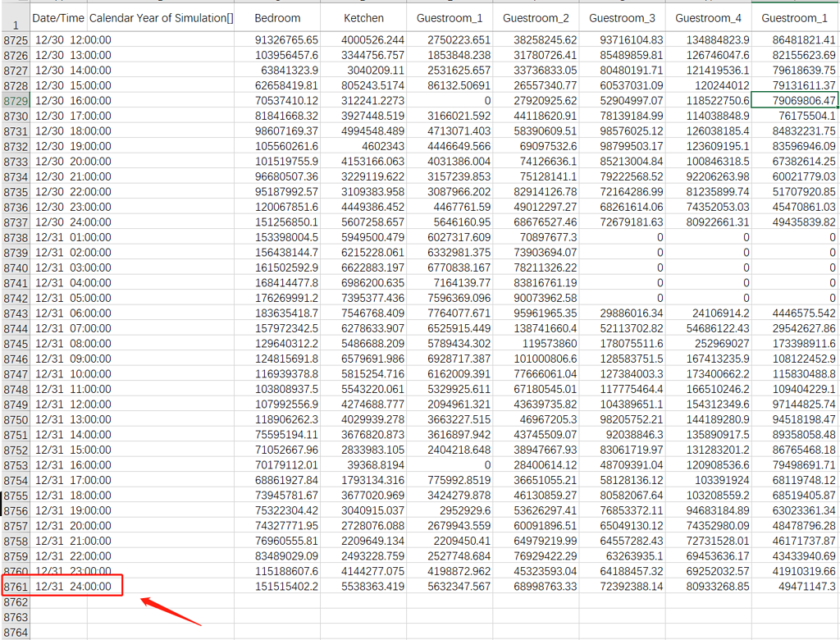The image size is (840, 640).
Task: Click cell with value 5632347.567
Action: (x=450, y=587)
